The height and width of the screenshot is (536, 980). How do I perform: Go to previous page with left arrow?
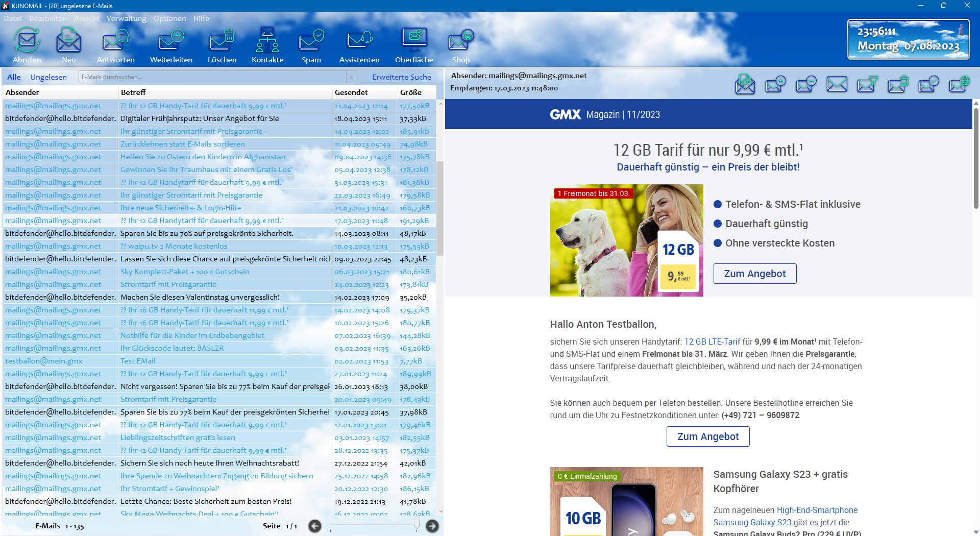pos(315,526)
